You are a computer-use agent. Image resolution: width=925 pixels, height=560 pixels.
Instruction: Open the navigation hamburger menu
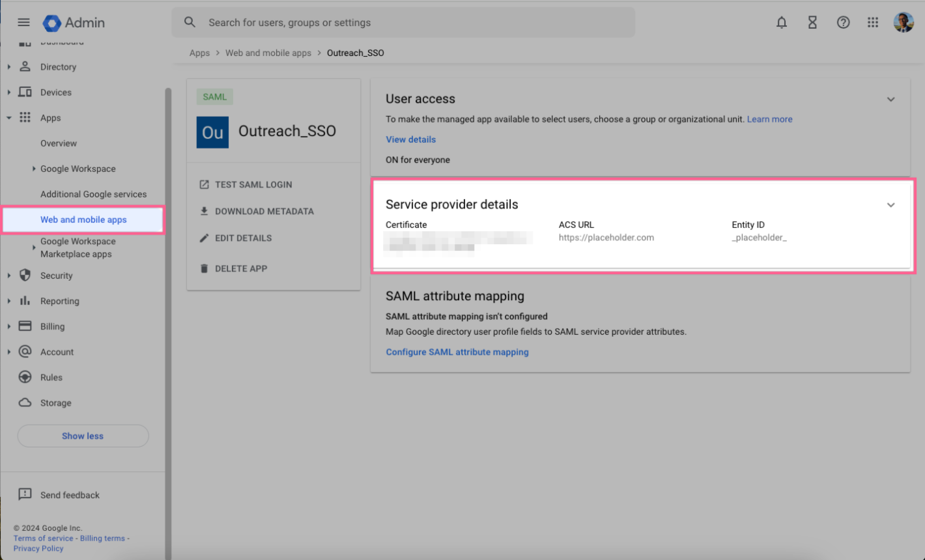[x=23, y=22]
